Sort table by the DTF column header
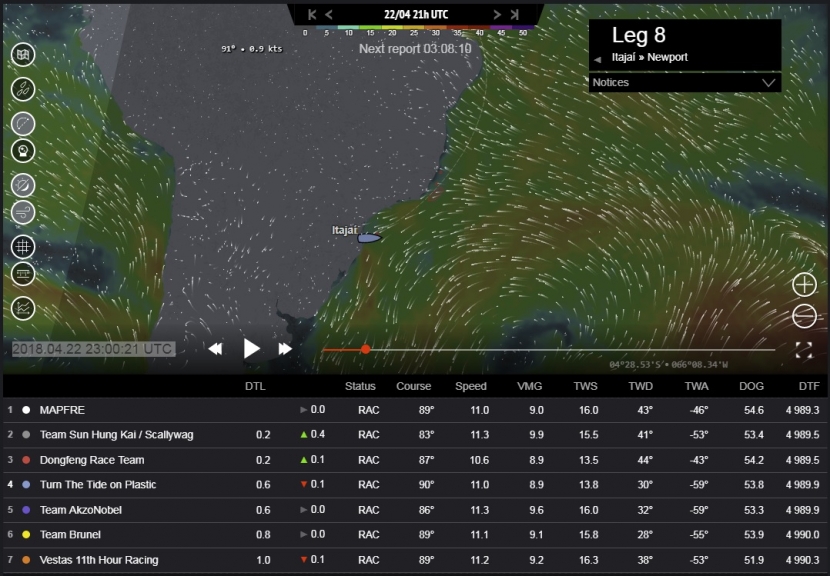The height and width of the screenshot is (576, 830). tap(808, 386)
